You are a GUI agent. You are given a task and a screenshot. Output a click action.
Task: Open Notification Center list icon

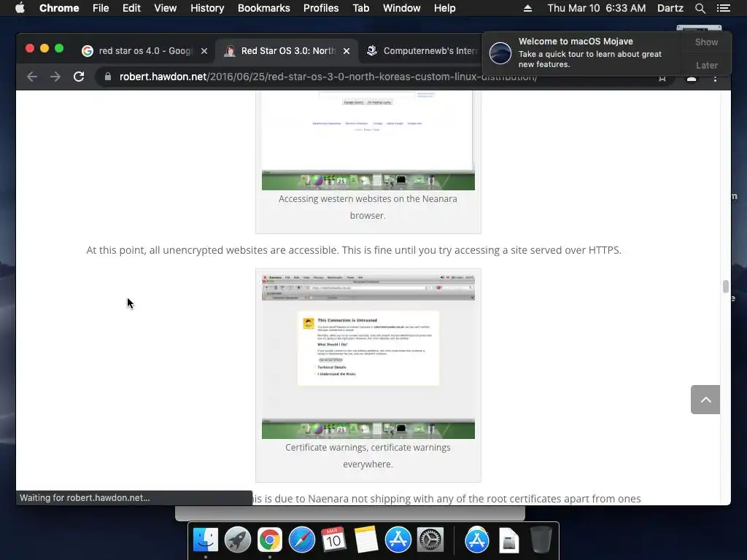[723, 8]
